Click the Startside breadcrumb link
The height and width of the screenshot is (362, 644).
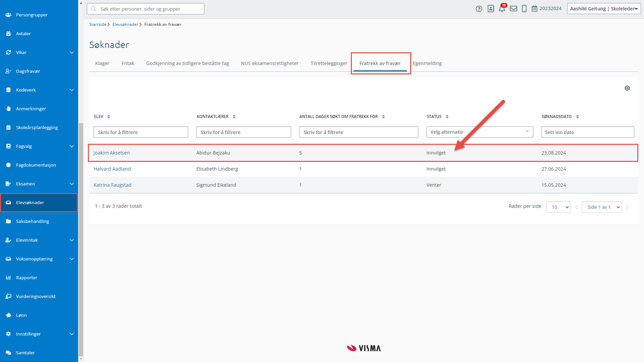pos(98,24)
